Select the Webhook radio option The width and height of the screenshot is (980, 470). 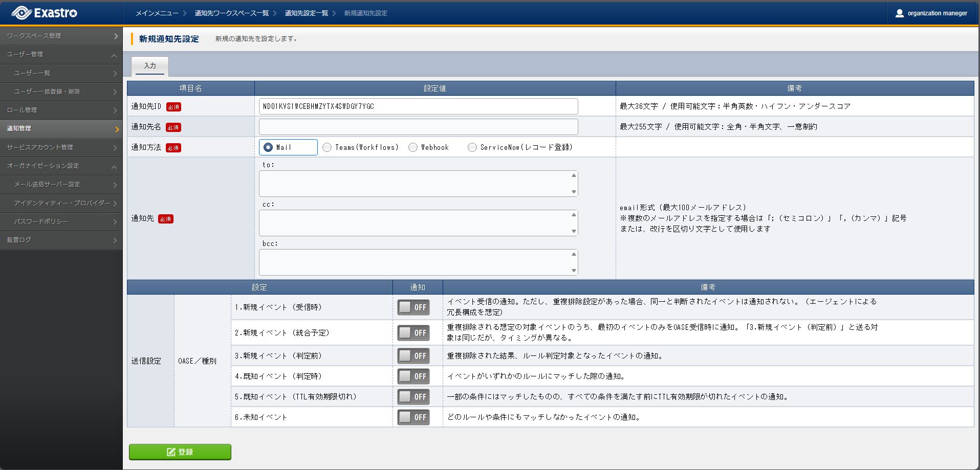413,147
